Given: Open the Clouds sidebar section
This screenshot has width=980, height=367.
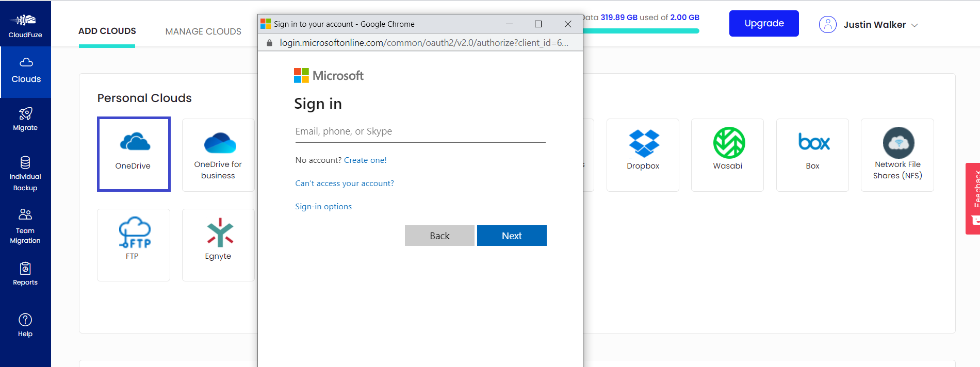Looking at the screenshot, I should click(x=26, y=72).
